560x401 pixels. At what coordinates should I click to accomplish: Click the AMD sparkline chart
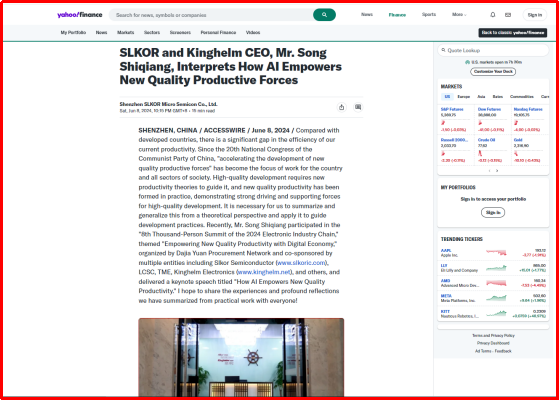pyautogui.click(x=496, y=283)
